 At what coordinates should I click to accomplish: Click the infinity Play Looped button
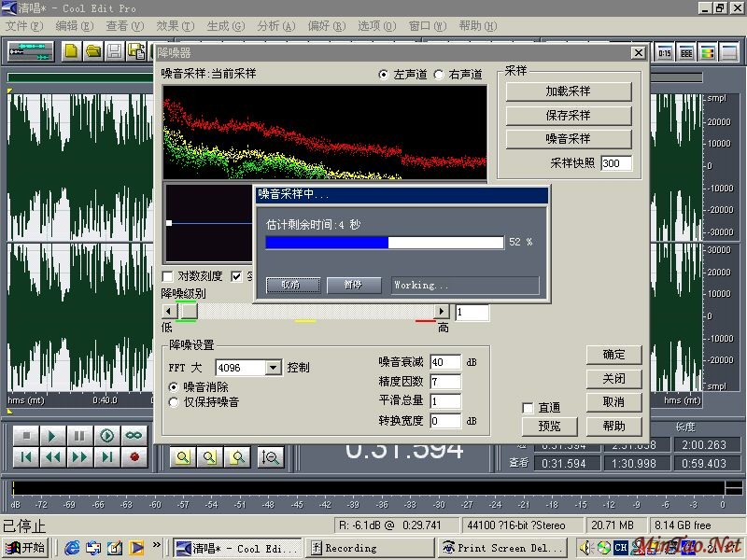(x=134, y=436)
